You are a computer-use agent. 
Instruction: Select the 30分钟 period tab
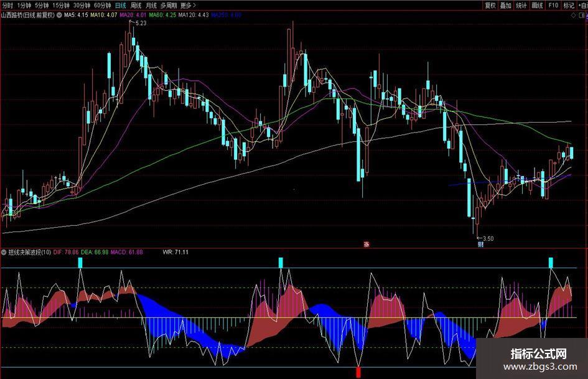[82, 5]
